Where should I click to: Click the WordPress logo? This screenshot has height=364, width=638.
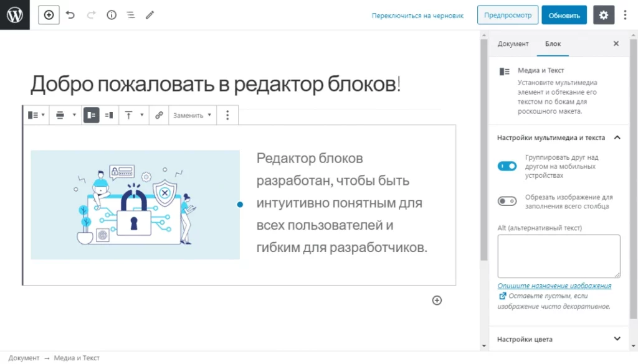coord(14,14)
